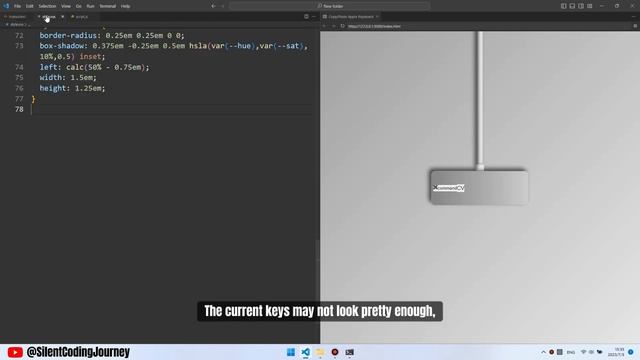The width and height of the screenshot is (640, 360).
Task: Click the volume tray icon
Action: coord(591,352)
